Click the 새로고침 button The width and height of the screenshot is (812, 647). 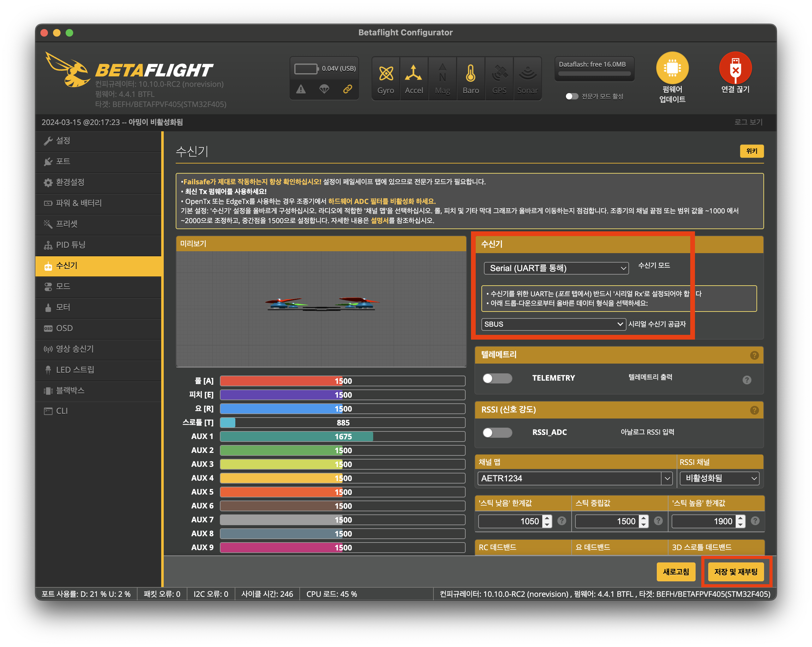click(676, 572)
